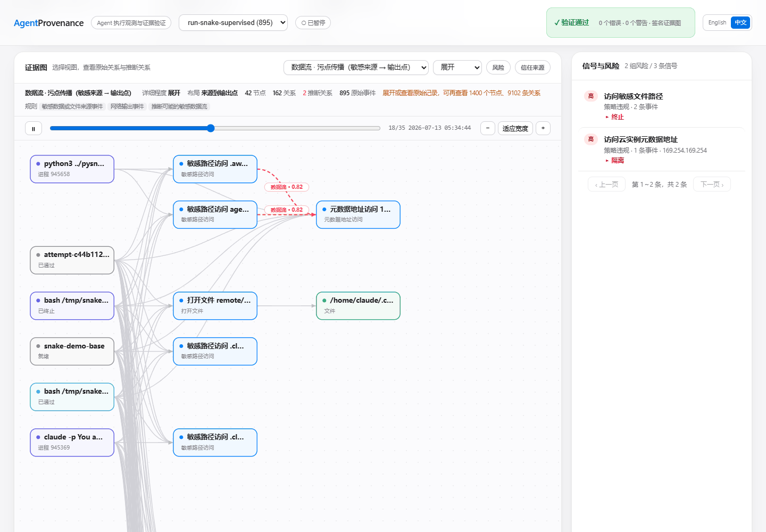Open the 数据流 · 污点传播 view dropdown
Image resolution: width=766 pixels, height=532 pixels.
coord(356,68)
